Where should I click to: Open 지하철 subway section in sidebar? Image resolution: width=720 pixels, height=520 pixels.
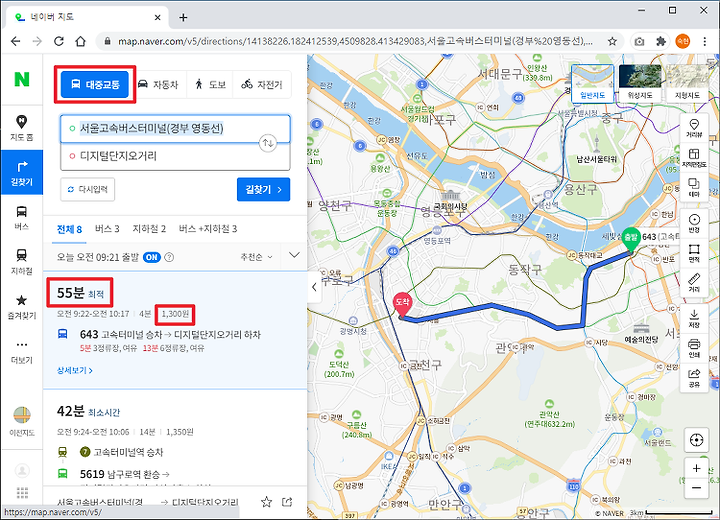coord(22,262)
